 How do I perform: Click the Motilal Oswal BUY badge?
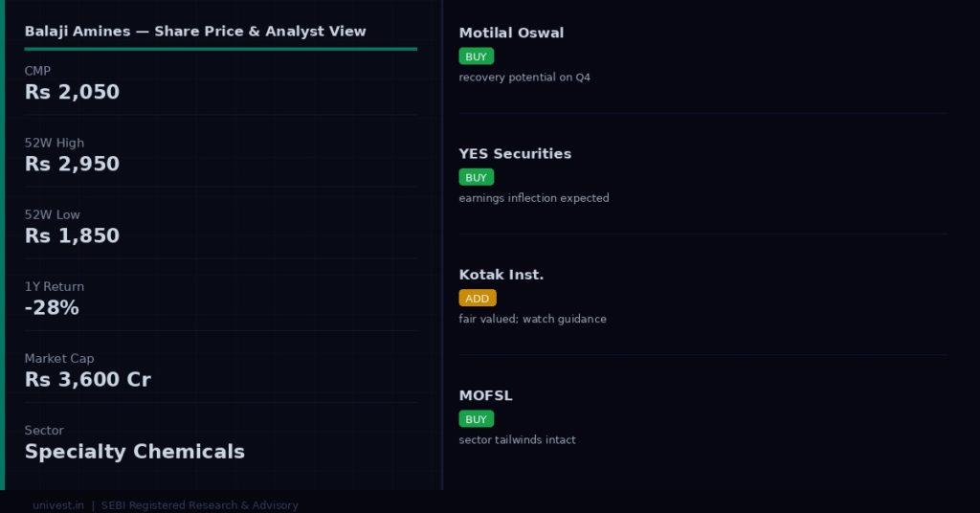[x=477, y=56]
